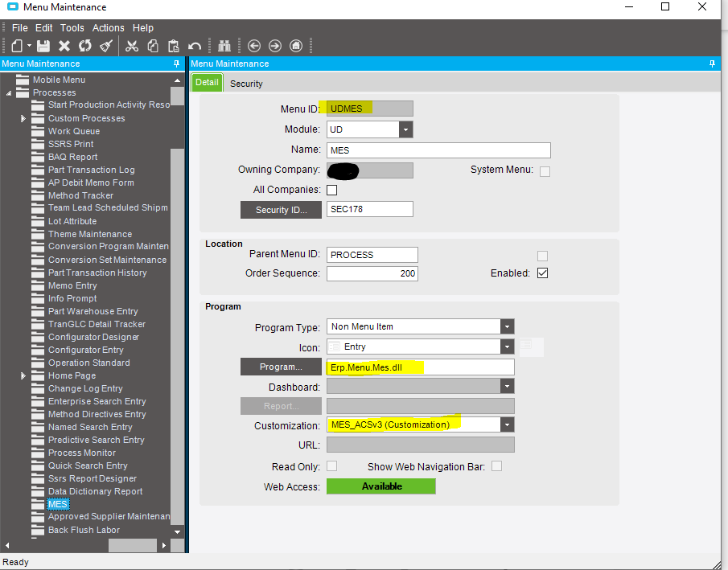Click the app icon in title bar

point(13,6)
